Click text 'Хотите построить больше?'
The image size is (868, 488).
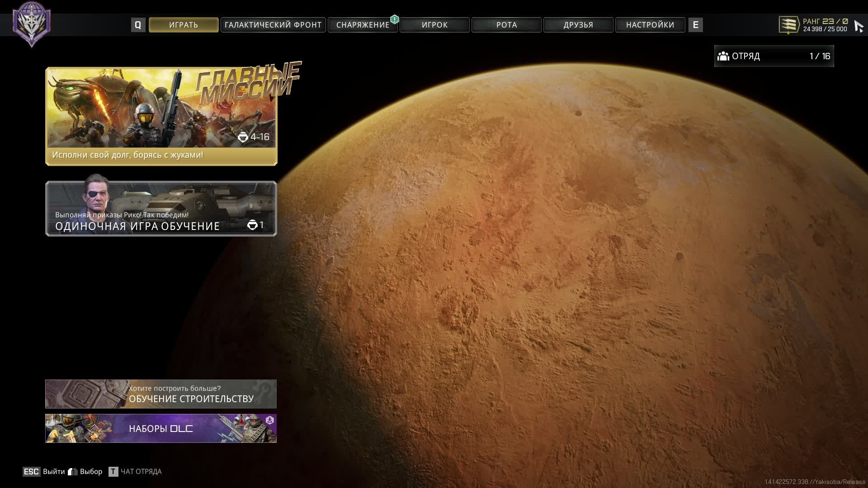coord(175,388)
